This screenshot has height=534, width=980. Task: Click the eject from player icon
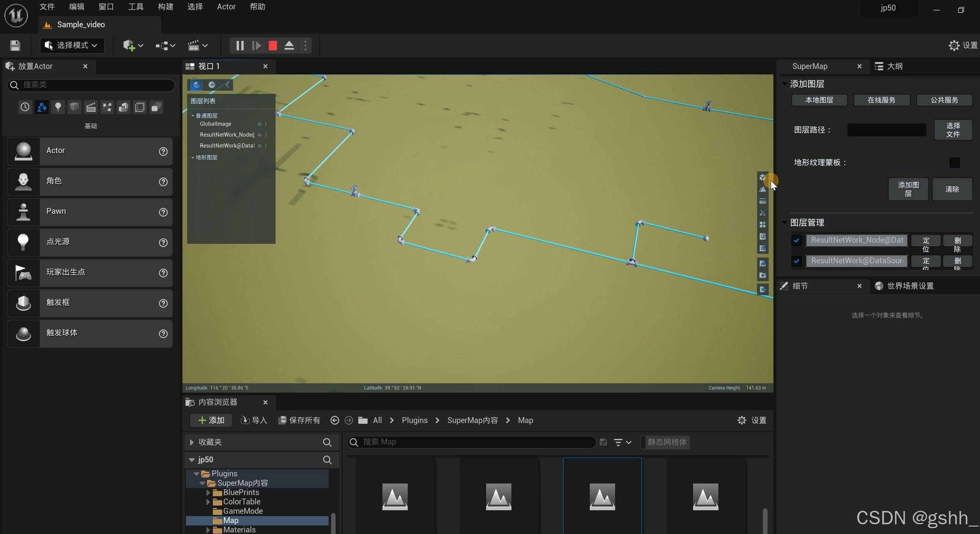point(289,46)
